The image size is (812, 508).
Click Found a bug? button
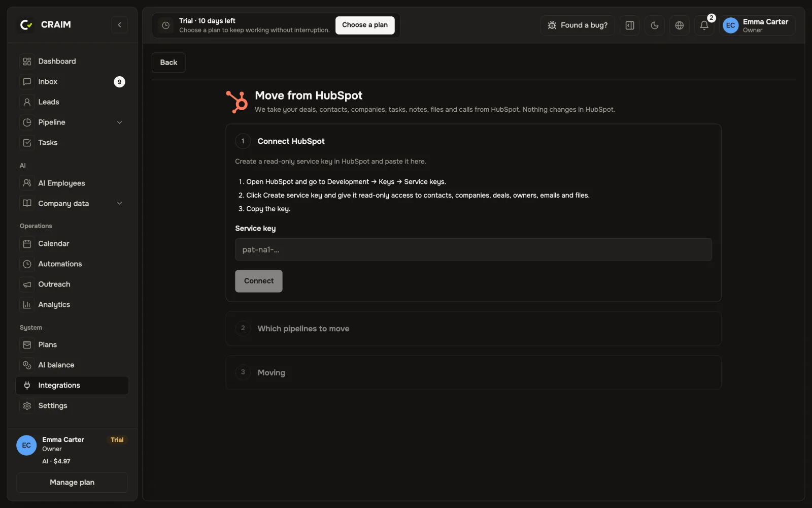click(x=578, y=25)
